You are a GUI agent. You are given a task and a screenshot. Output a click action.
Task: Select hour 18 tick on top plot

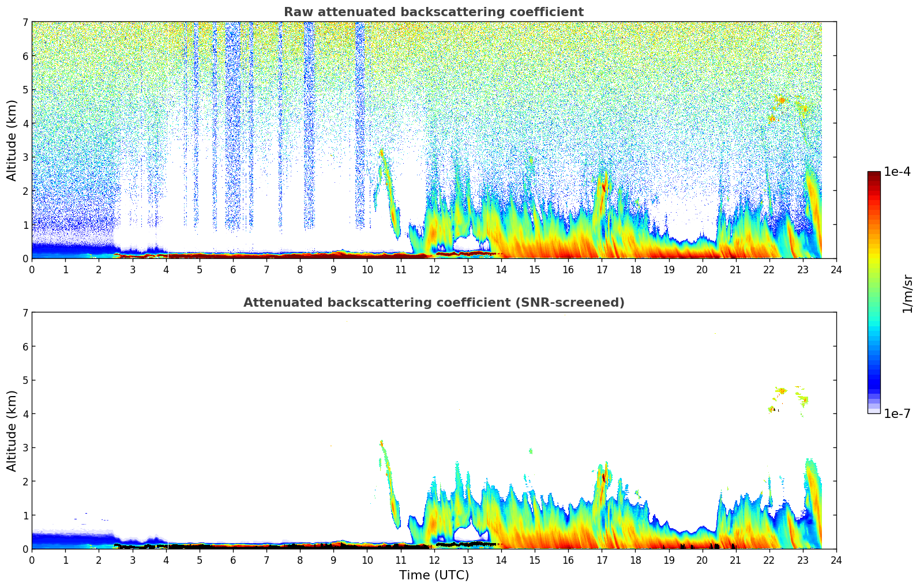(635, 269)
